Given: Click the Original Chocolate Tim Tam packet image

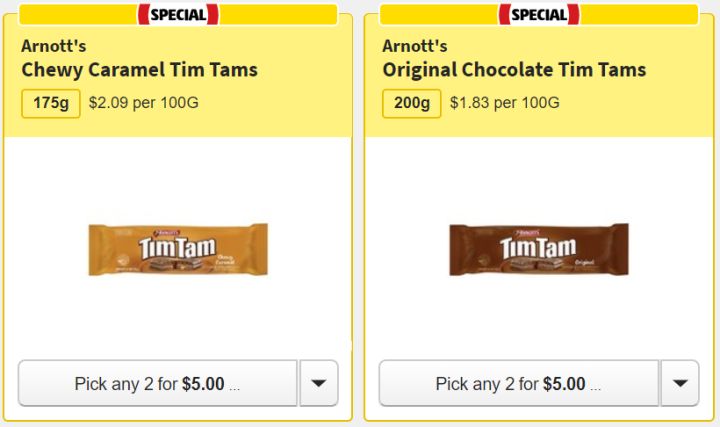Looking at the screenshot, I should coord(539,250).
